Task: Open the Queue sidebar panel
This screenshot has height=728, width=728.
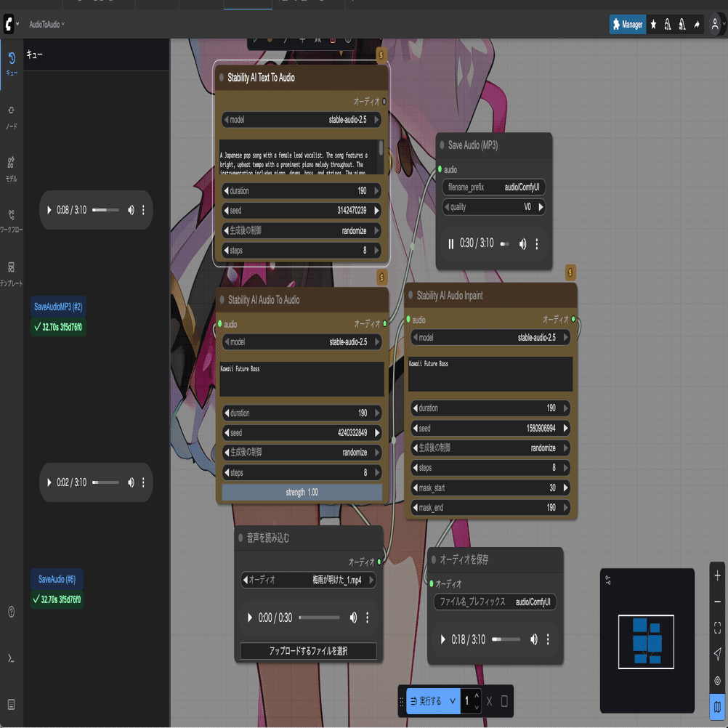Action: [12, 64]
